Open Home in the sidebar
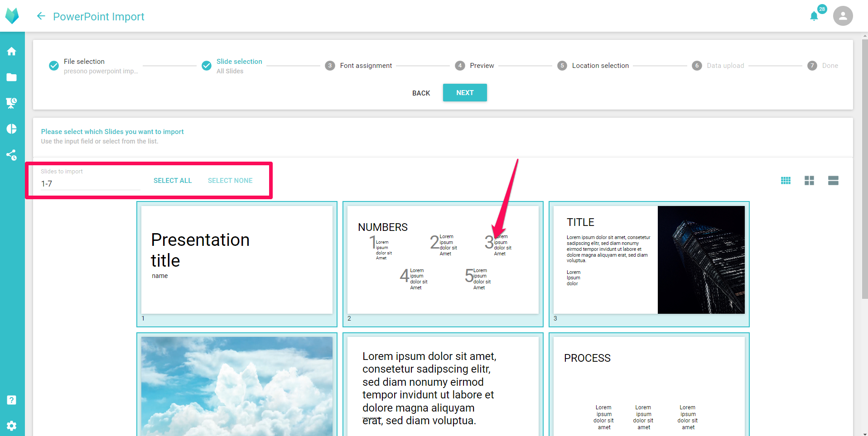Image resolution: width=868 pixels, height=436 pixels. tap(12, 51)
